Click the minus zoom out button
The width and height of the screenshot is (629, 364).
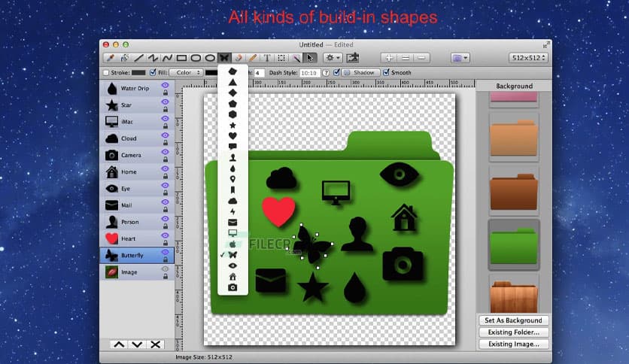point(421,58)
